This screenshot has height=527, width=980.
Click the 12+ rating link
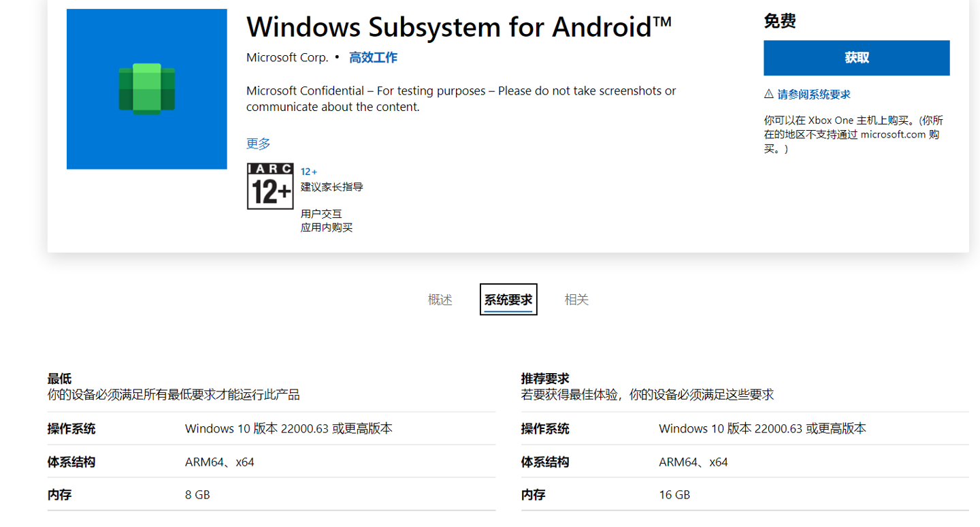click(x=309, y=172)
